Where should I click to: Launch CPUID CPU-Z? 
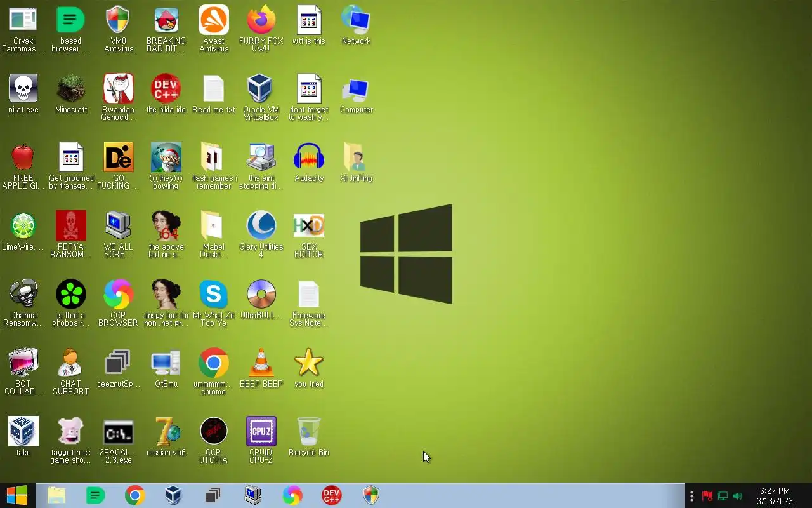[261, 432]
